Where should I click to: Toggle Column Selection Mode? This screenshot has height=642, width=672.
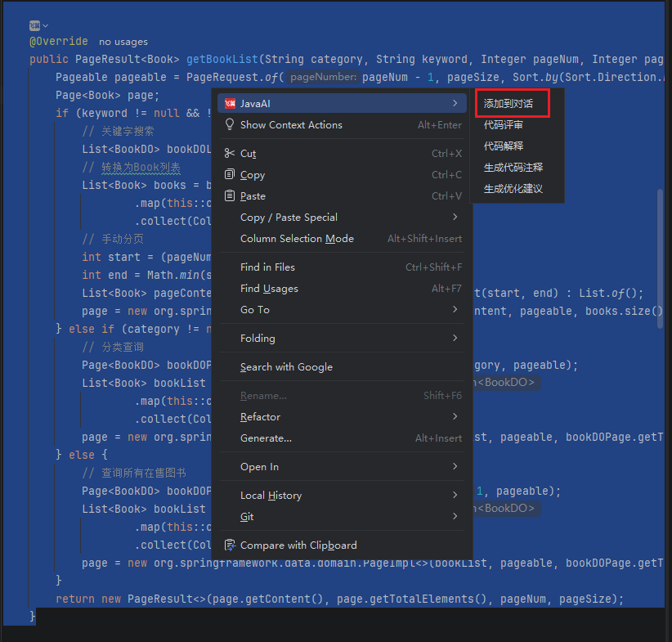point(342,239)
